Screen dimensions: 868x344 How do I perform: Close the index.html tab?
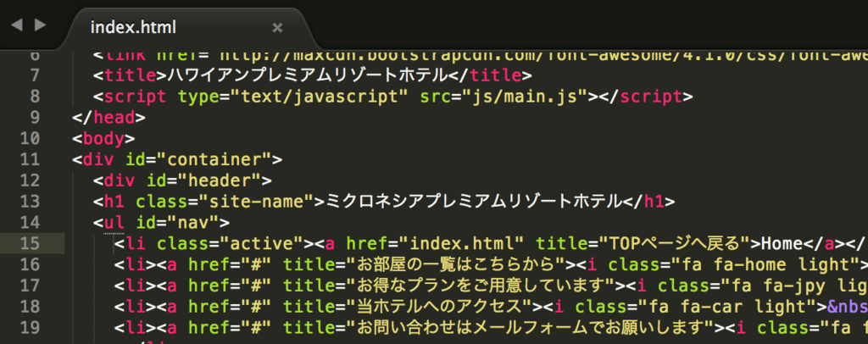click(278, 27)
